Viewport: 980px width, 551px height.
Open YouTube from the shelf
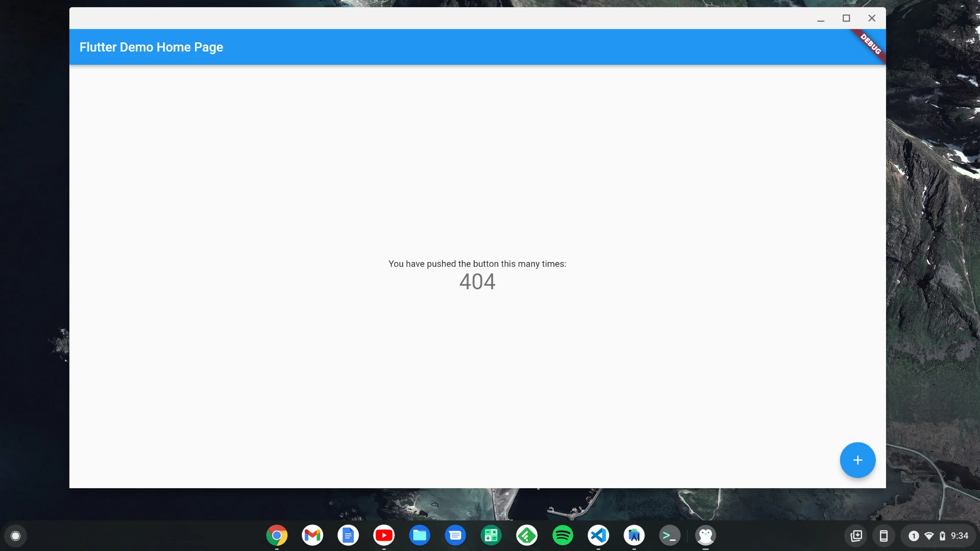pyautogui.click(x=384, y=536)
